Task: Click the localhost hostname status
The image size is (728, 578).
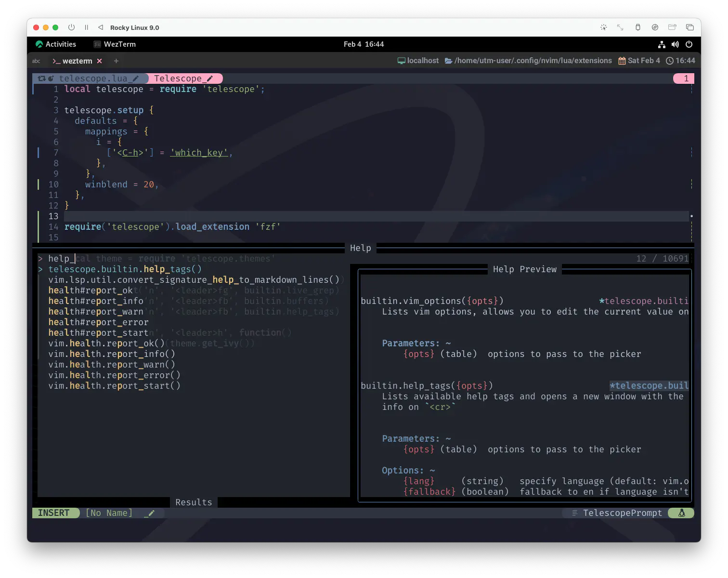Action: [418, 61]
